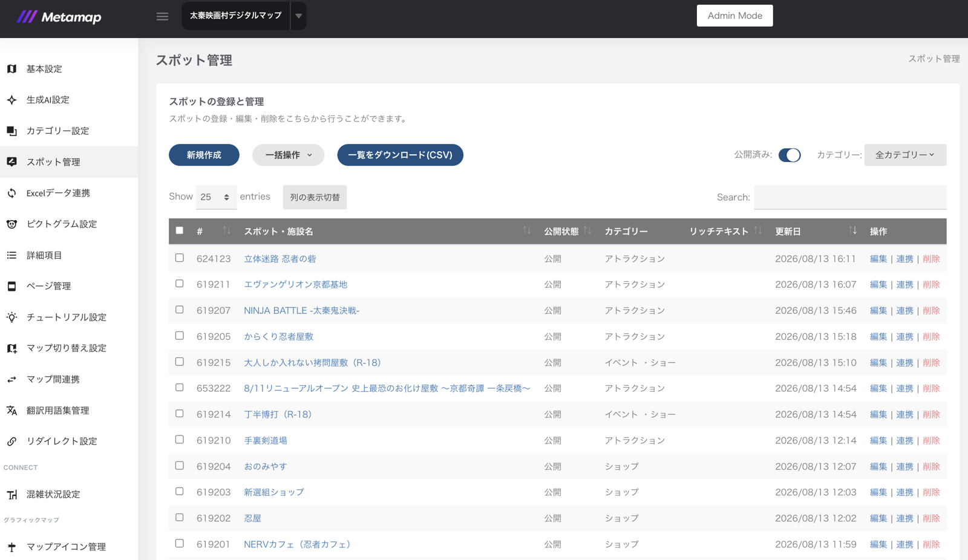Image resolution: width=968 pixels, height=560 pixels.
Task: Toggle the hamburger menu icon in header
Action: pos(162,16)
